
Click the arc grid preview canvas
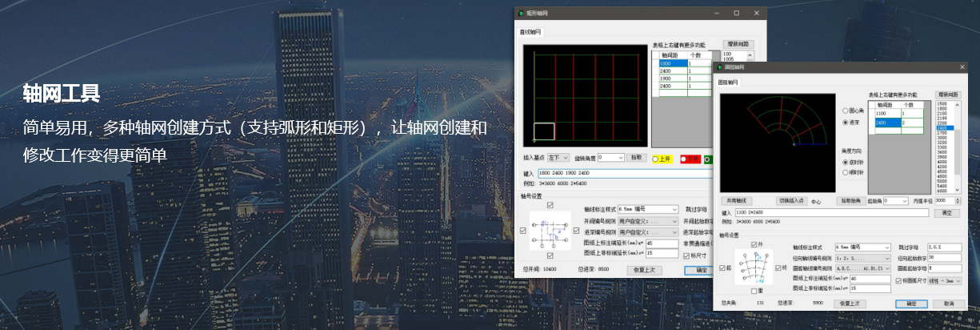pos(778,143)
